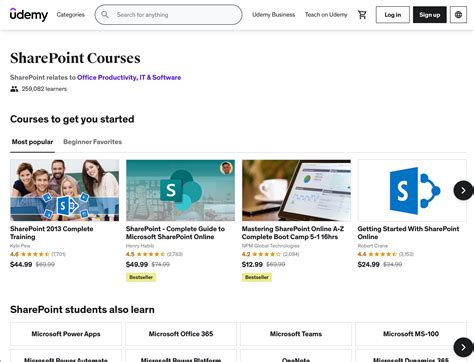The image size is (474, 362).
Task: Open Complete Guide to SharePoint Online thumbnail
Action: coord(180,190)
